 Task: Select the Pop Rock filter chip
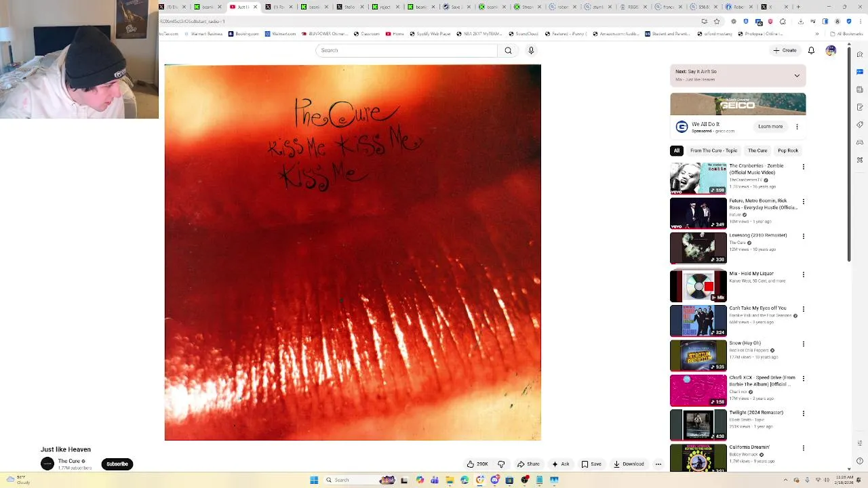tap(788, 150)
